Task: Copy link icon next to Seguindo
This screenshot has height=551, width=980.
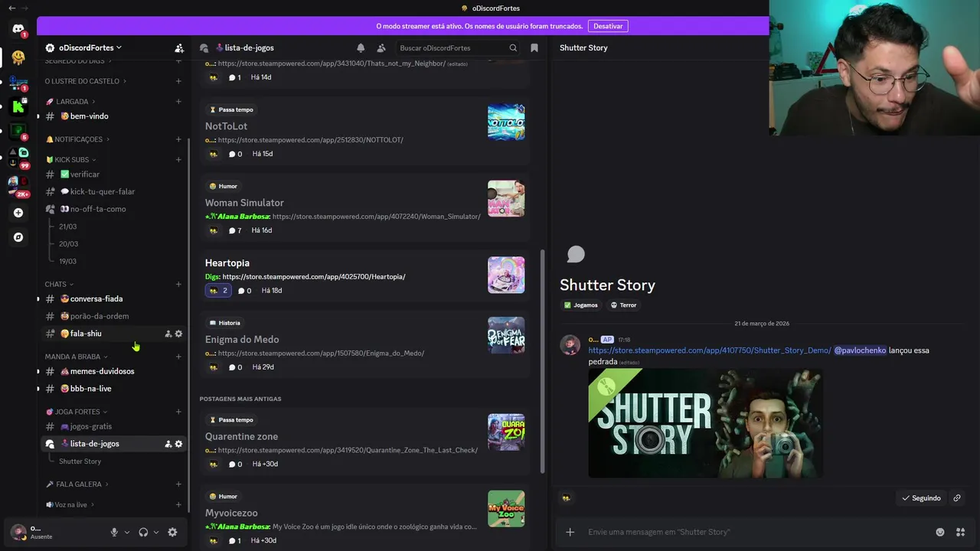Action: pyautogui.click(x=957, y=498)
